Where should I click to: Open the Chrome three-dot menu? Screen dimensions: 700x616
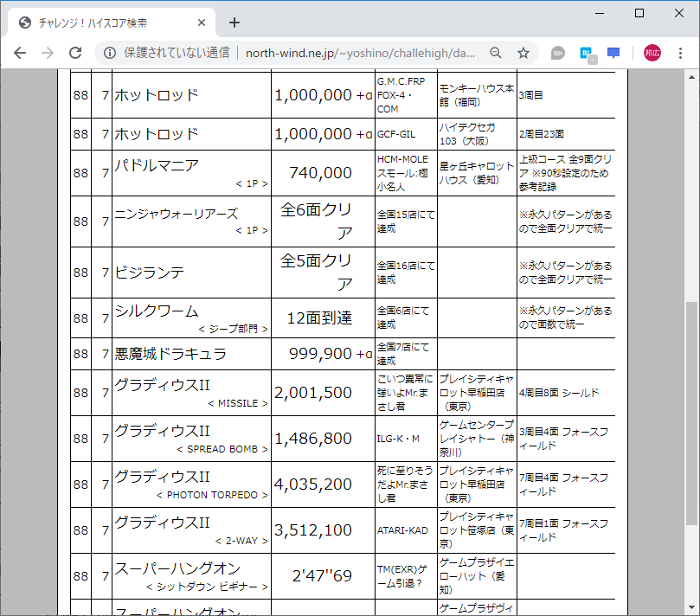(683, 53)
